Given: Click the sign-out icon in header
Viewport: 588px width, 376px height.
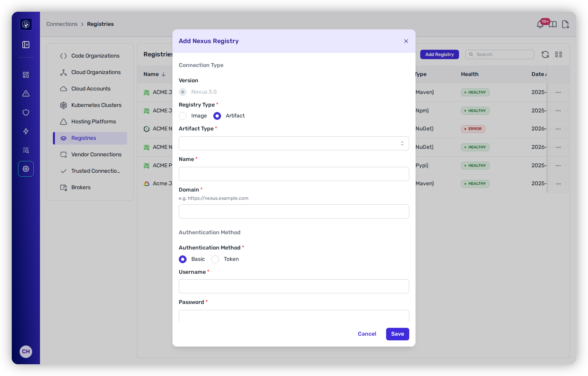Looking at the screenshot, I should pos(565,24).
